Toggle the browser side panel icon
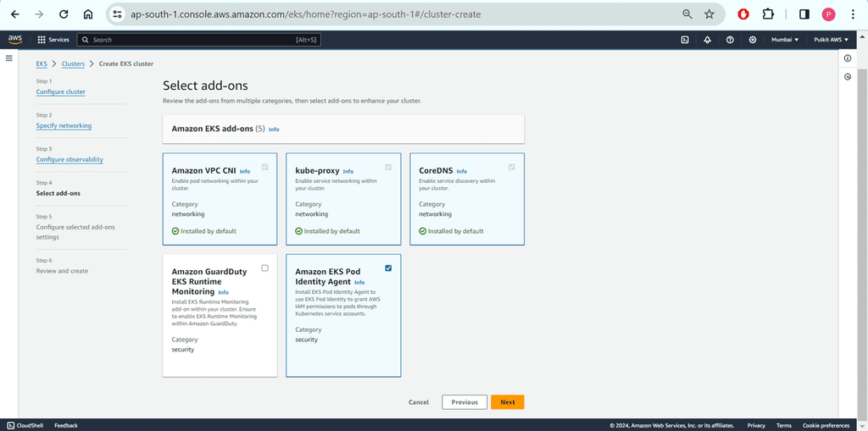The width and height of the screenshot is (868, 431). [804, 14]
